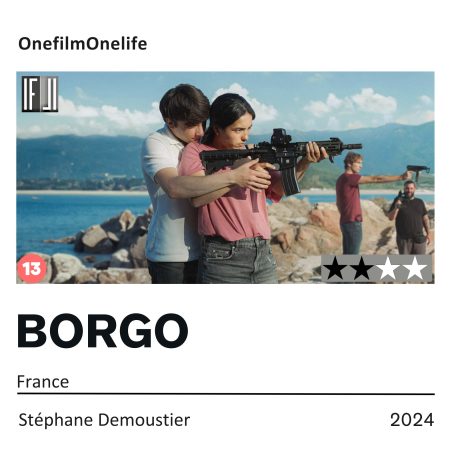The image size is (450, 450).
Task: Click the 2024 release year
Action: [x=412, y=420]
